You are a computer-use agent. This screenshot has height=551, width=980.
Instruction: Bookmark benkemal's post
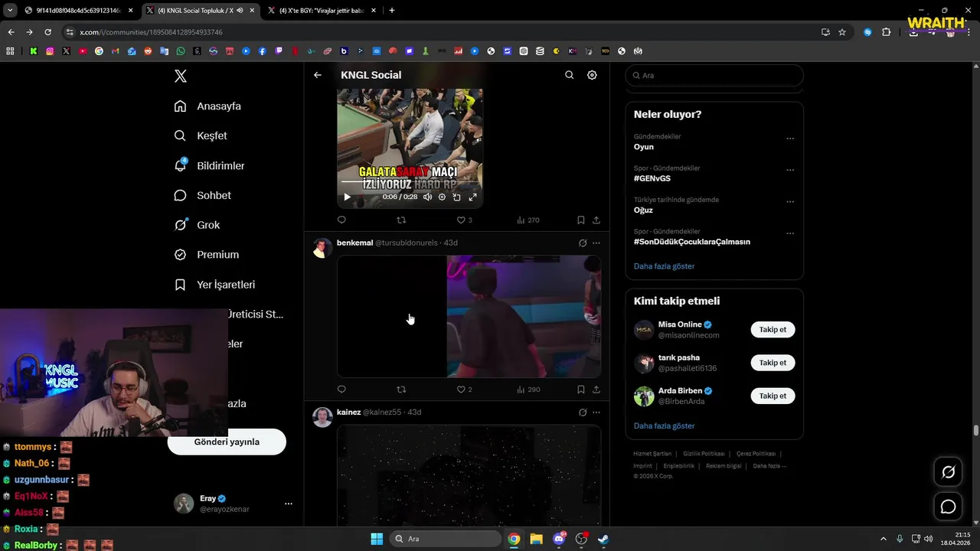581,390
